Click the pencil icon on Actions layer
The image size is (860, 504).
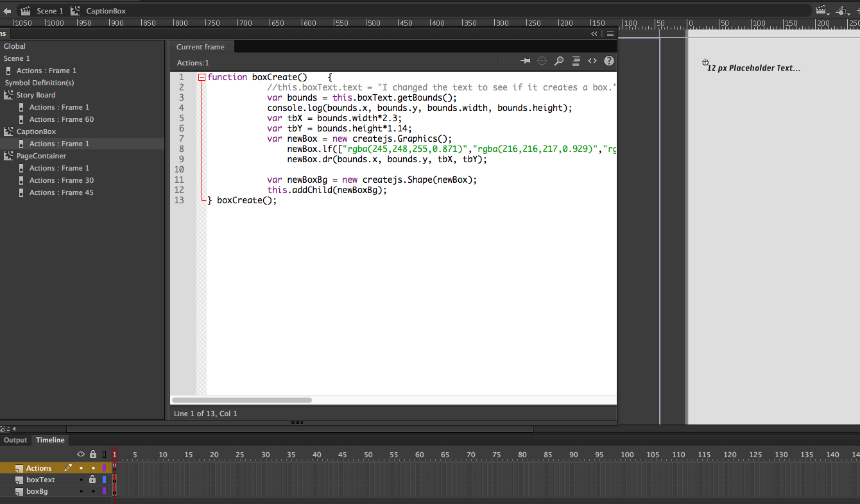tap(68, 467)
